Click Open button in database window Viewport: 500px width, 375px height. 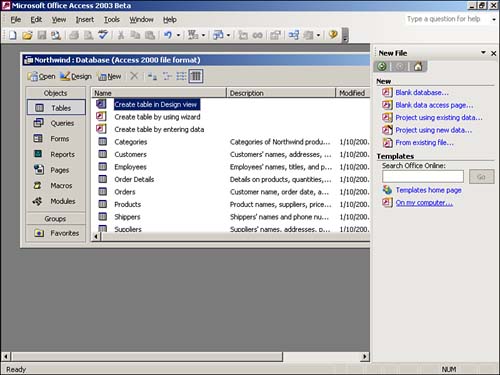click(41, 76)
